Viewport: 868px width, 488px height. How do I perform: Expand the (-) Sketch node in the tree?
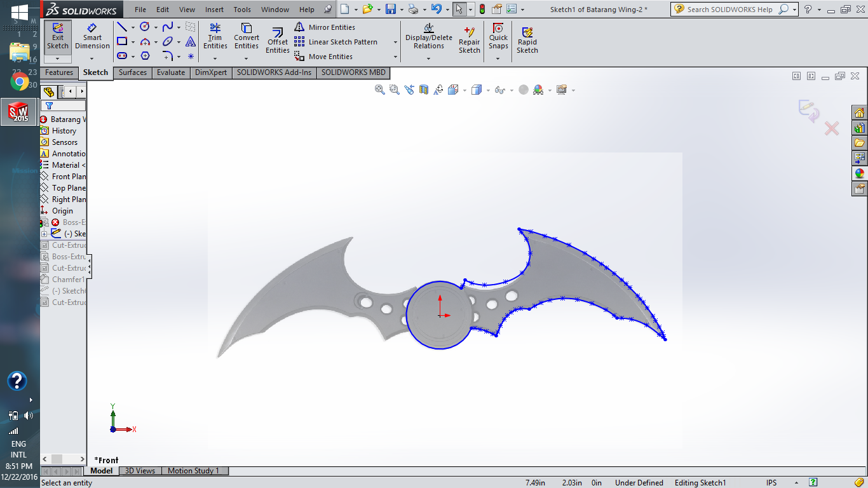[x=44, y=234]
